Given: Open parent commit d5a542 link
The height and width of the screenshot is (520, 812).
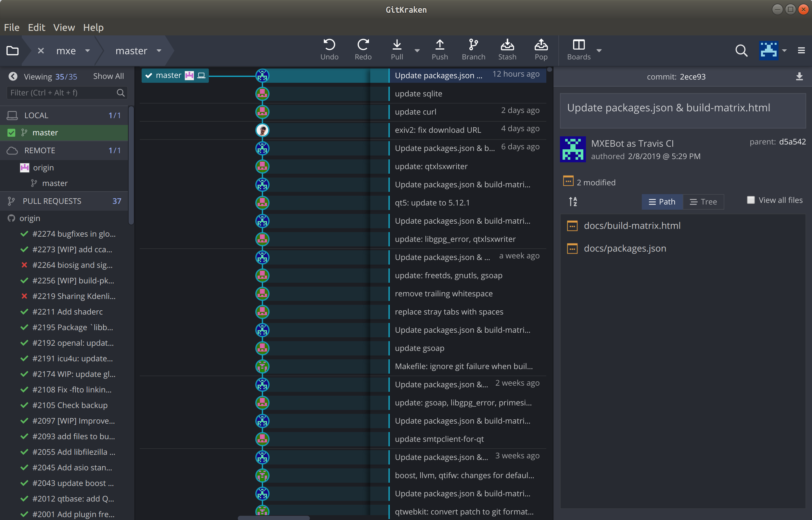Looking at the screenshot, I should [x=792, y=142].
